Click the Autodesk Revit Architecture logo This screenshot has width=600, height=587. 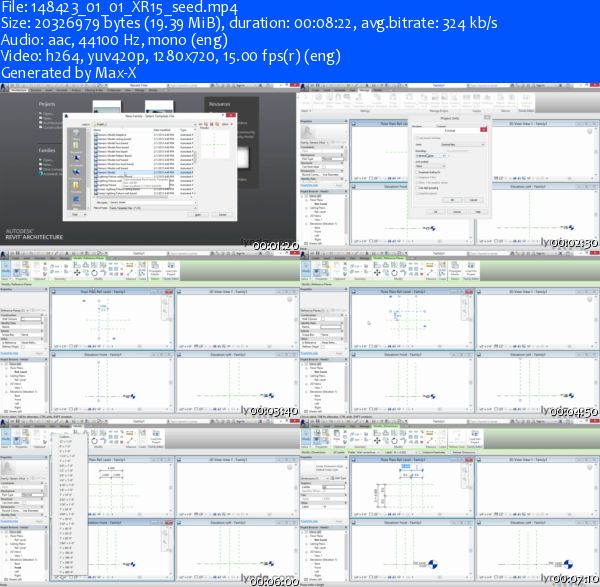(x=34, y=234)
